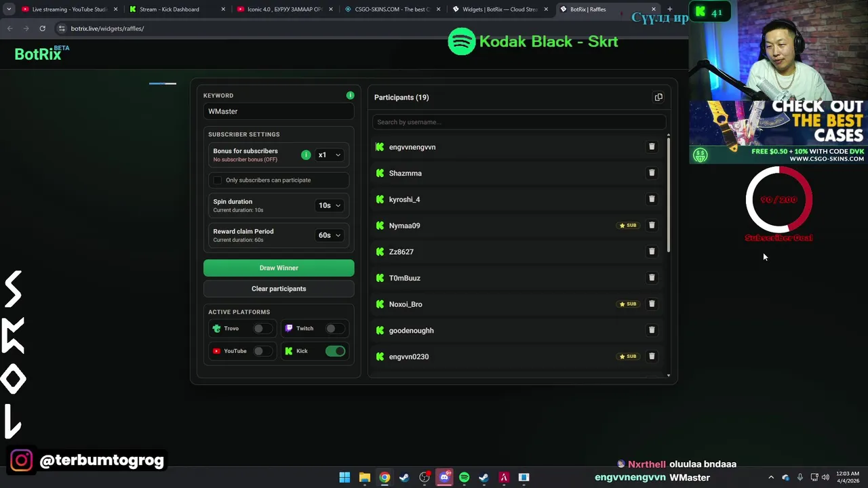
Task: Turn on YouTube platform toggle
Action: click(262, 351)
